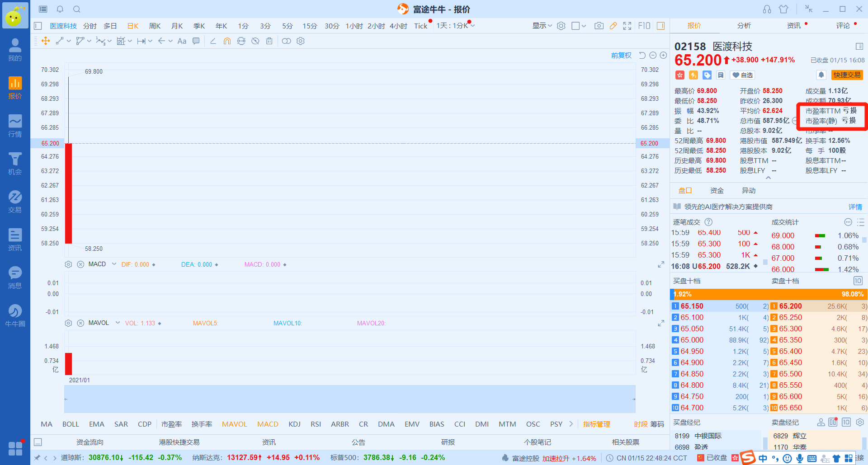868x465 pixels.
Task: Toggle the left panel layout icon
Action: tap(38, 26)
